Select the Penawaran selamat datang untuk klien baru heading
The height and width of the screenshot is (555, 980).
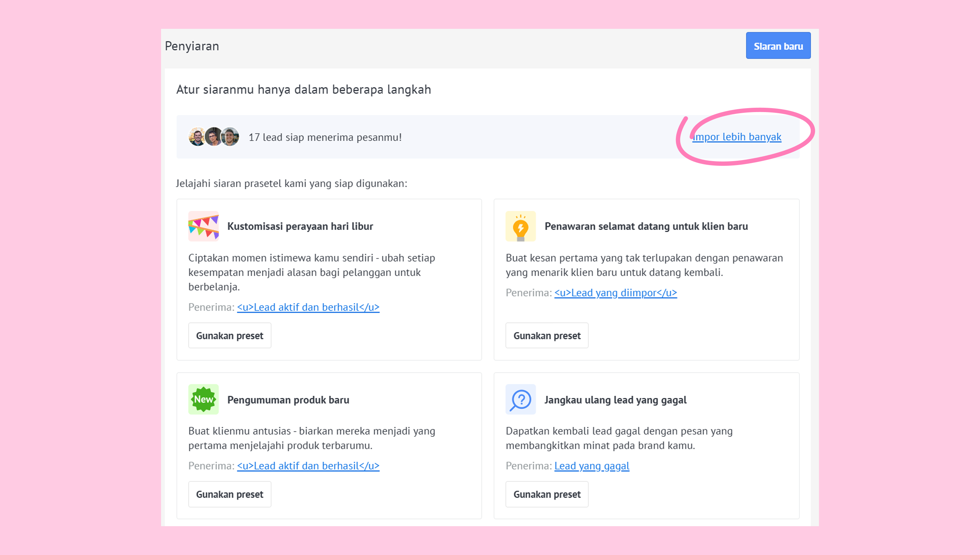[646, 226]
